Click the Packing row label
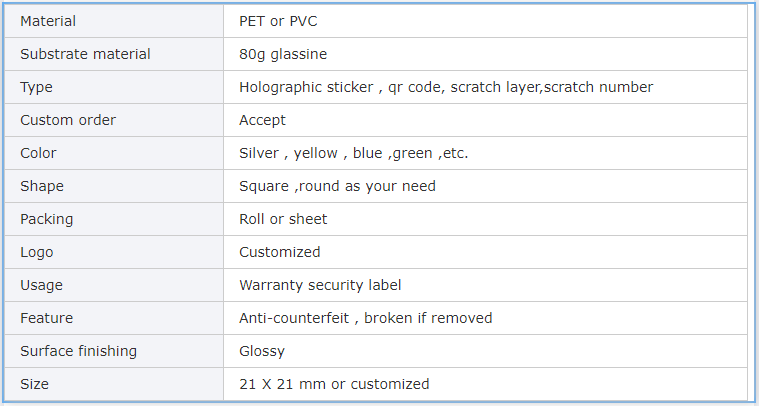 pyautogui.click(x=46, y=219)
